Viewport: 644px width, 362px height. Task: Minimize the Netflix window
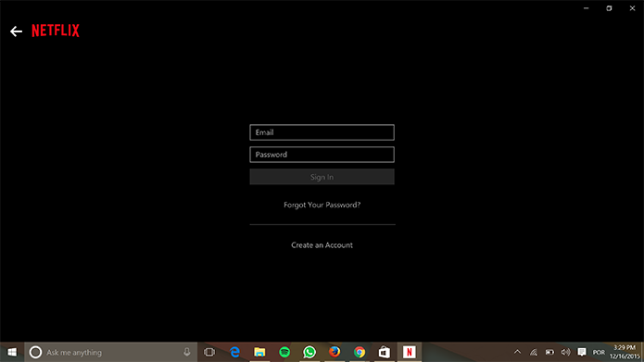pyautogui.click(x=587, y=8)
